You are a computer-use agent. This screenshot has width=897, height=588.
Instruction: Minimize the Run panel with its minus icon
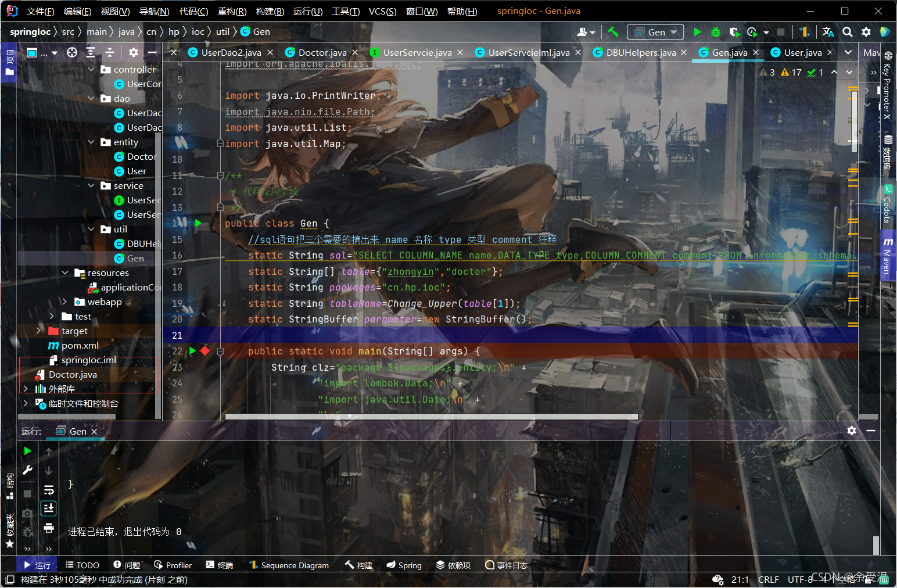[871, 431]
